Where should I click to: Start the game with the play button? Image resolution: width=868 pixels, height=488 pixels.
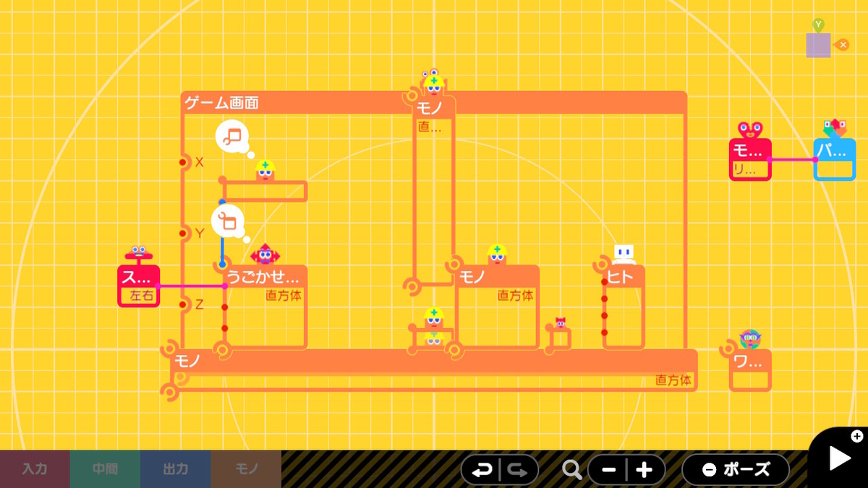(839, 458)
